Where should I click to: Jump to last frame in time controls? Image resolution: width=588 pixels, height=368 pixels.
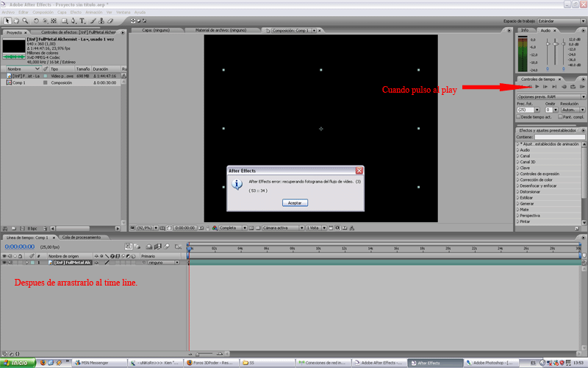click(554, 87)
